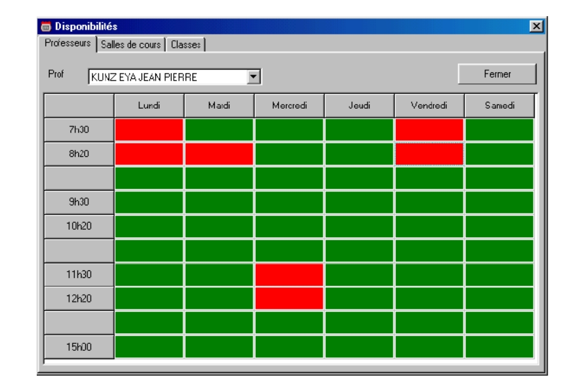The width and height of the screenshot is (588, 392).
Task: Mark the Vendredi 12h20 cell
Action: pos(429,298)
